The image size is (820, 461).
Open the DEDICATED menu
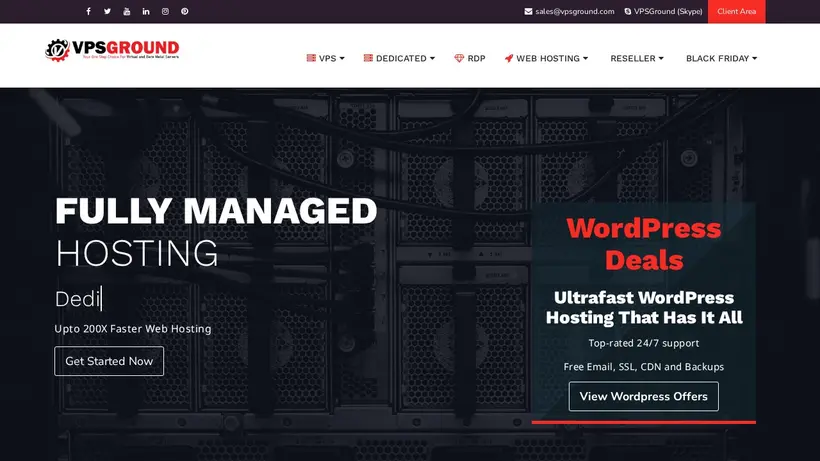pyautogui.click(x=400, y=58)
